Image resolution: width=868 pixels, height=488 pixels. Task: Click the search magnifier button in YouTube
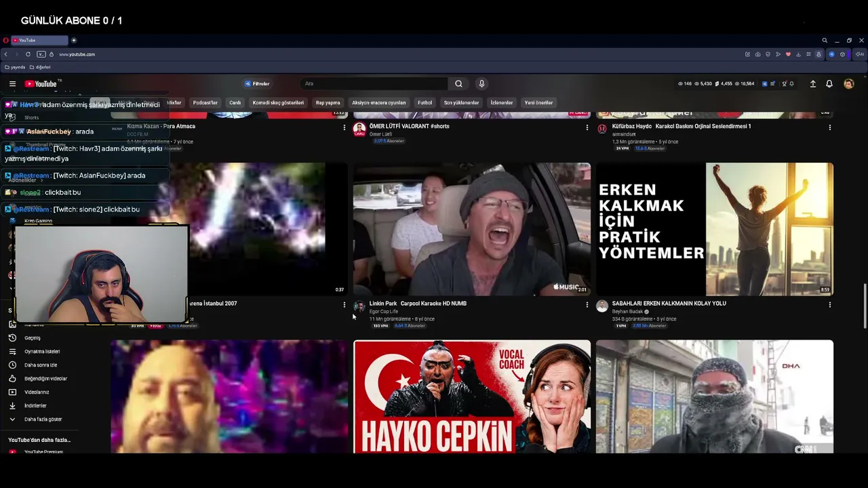(x=458, y=84)
